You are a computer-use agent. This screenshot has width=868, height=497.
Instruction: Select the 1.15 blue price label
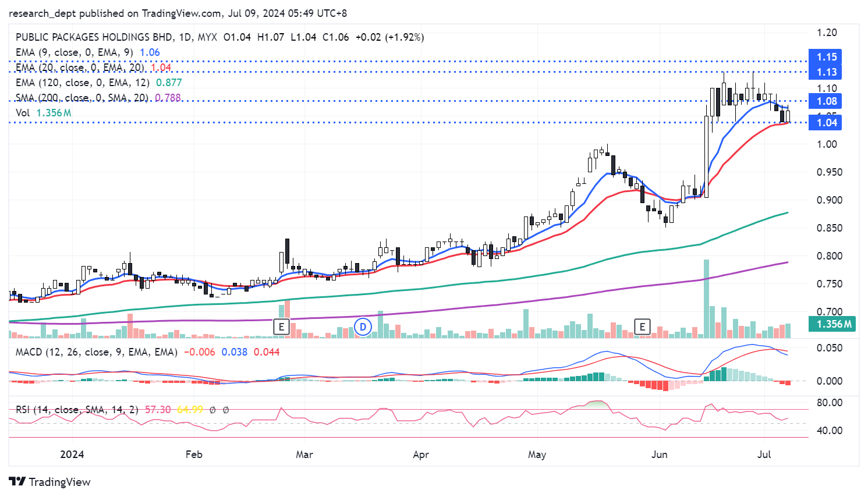(826, 57)
